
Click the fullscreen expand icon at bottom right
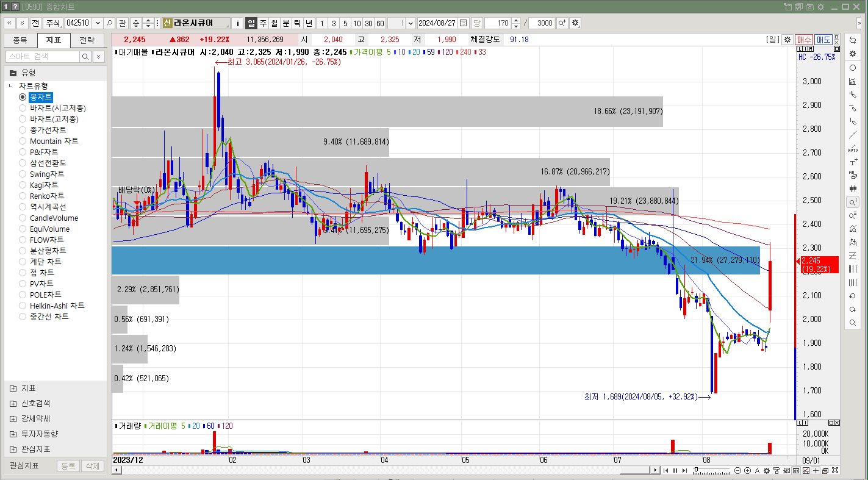(835, 470)
